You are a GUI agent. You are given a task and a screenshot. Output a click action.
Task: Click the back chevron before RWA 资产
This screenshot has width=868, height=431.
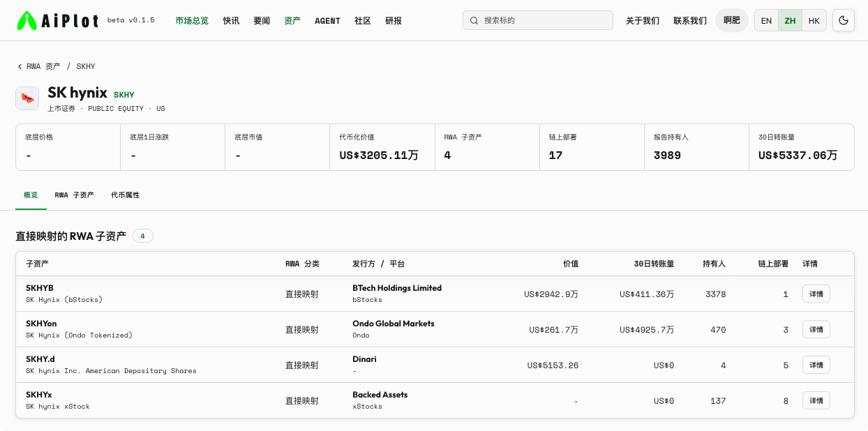[x=20, y=66]
